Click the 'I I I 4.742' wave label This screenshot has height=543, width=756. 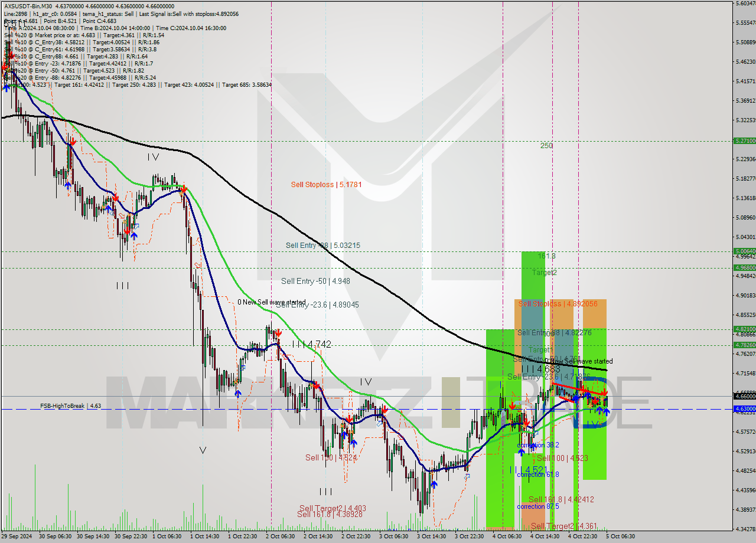coord(311,344)
